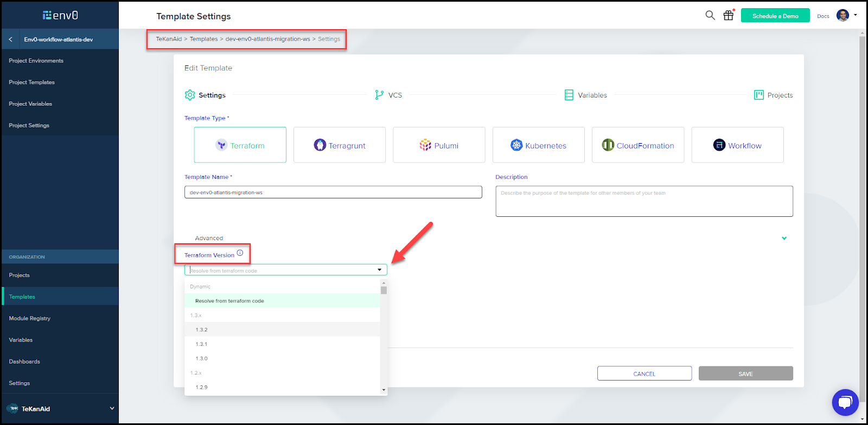868x425 pixels.
Task: Click the CloudFormation logo icon
Action: coord(608,145)
